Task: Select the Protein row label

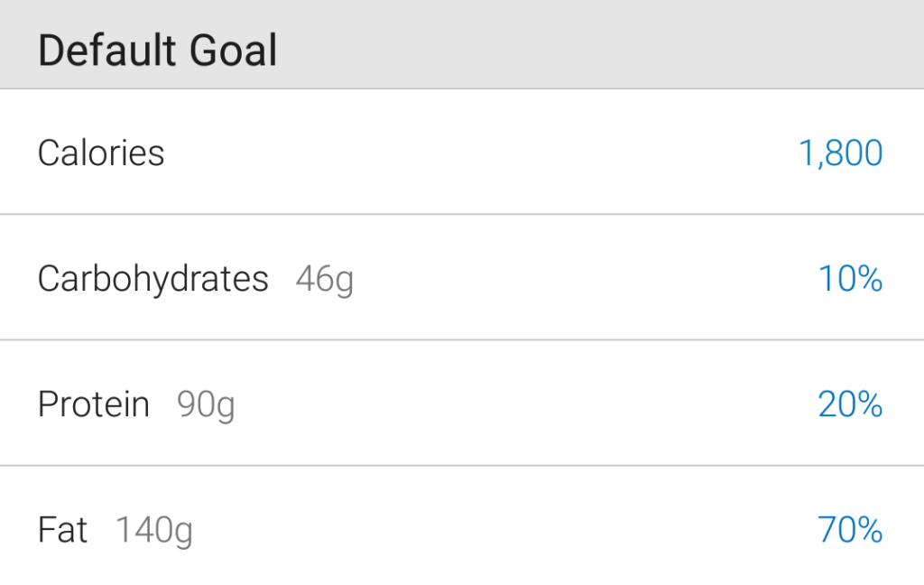Action: pos(94,404)
